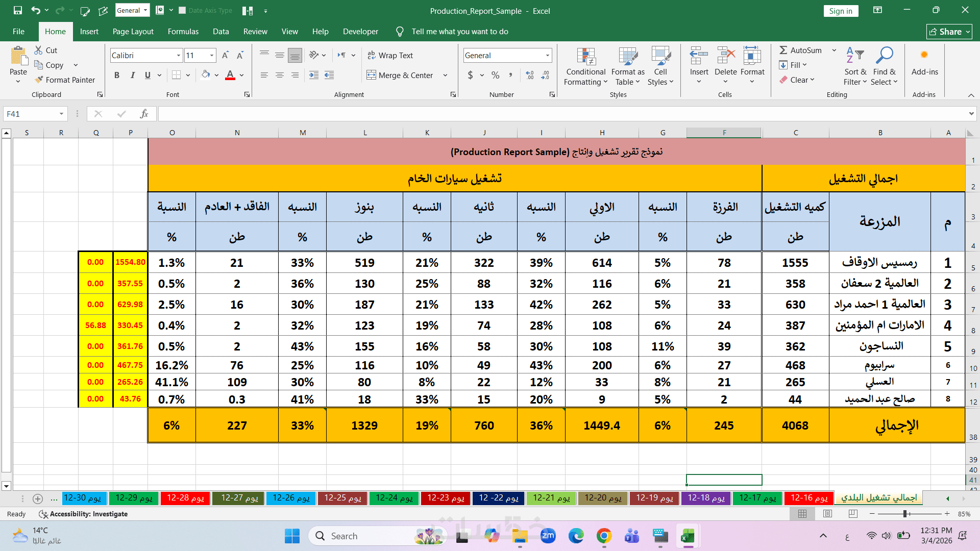Click the Format Painter brush icon
Screen dimensions: 980x551
pos(39,80)
